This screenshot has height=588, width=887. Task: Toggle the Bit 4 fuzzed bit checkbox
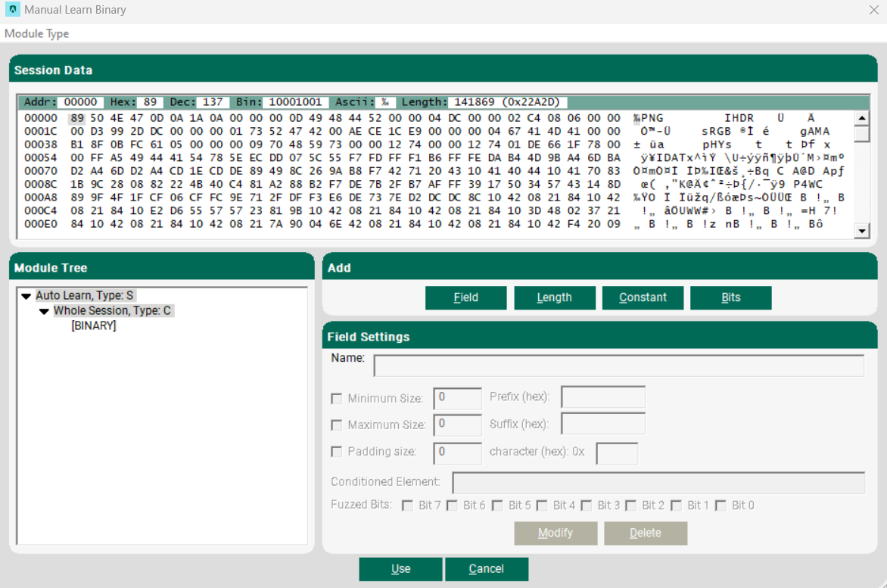click(x=542, y=506)
